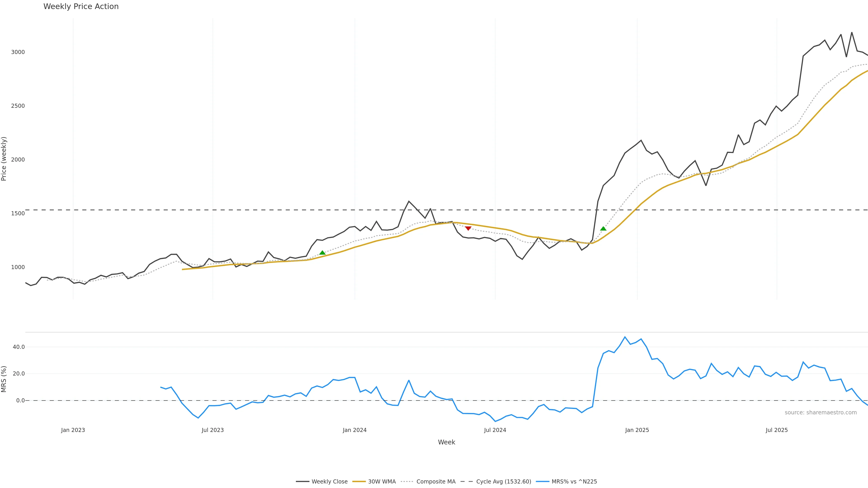Click the Price (weekly) y-axis title
The width and height of the screenshot is (868, 488).
pos(4,159)
